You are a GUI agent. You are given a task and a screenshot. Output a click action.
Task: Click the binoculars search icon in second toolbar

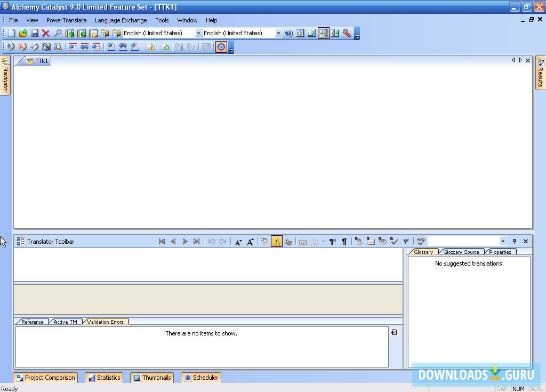58,47
